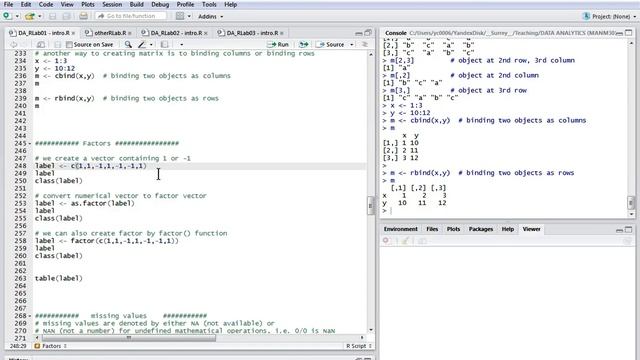Click the editor horizontal scrollbar
Image resolution: width=640 pixels, height=360 pixels.
tap(129, 338)
